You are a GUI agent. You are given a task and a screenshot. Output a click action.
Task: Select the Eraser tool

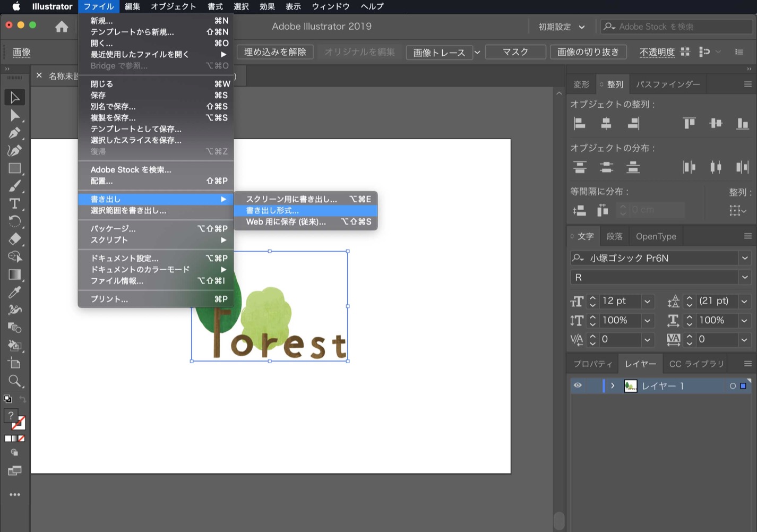tap(14, 239)
